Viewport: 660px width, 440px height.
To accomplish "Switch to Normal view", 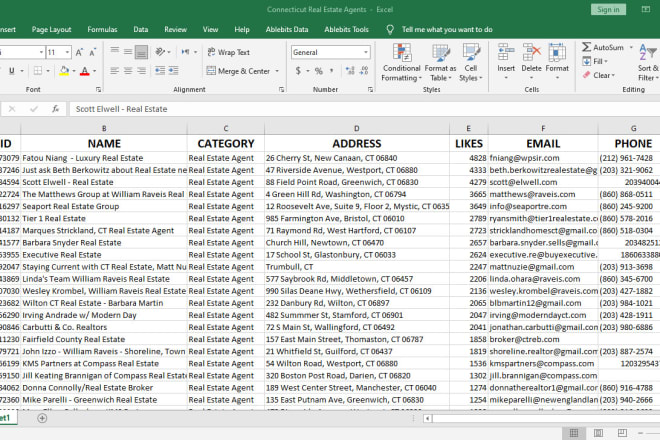I will tap(574, 433).
